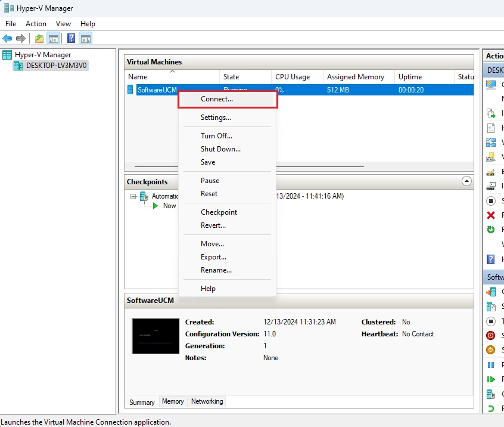Choose Shut Down... from the context menu
Image resolution: width=504 pixels, height=427 pixels.
(x=227, y=149)
